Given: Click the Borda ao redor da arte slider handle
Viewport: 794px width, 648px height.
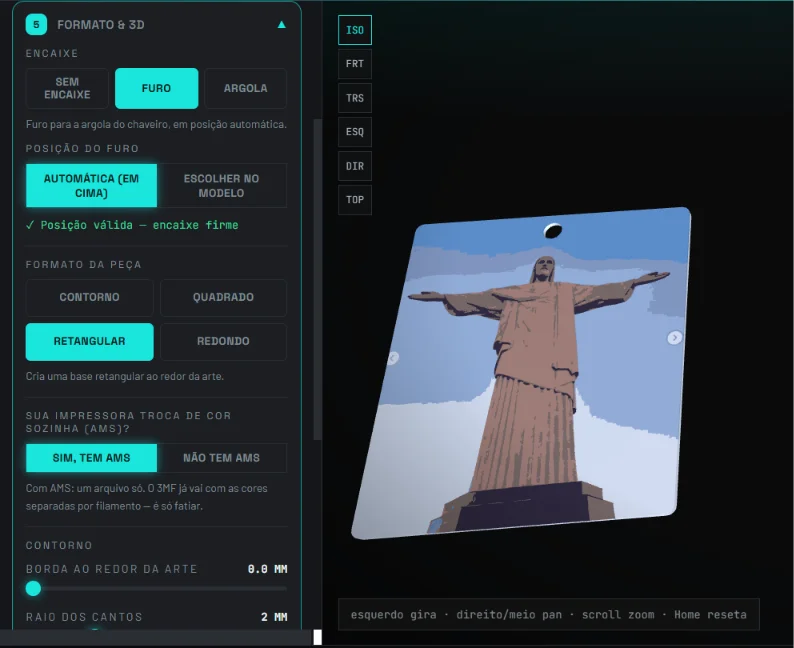Looking at the screenshot, I should click(33, 588).
